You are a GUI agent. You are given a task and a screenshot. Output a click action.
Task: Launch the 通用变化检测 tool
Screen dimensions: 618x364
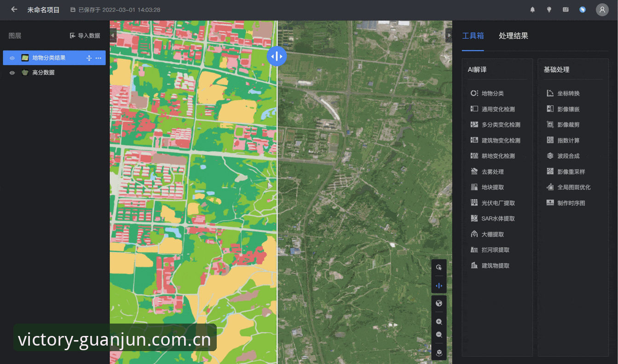(493, 109)
